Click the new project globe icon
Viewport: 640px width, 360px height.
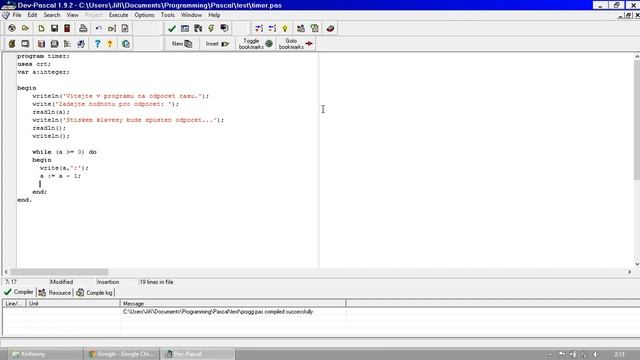[12, 28]
